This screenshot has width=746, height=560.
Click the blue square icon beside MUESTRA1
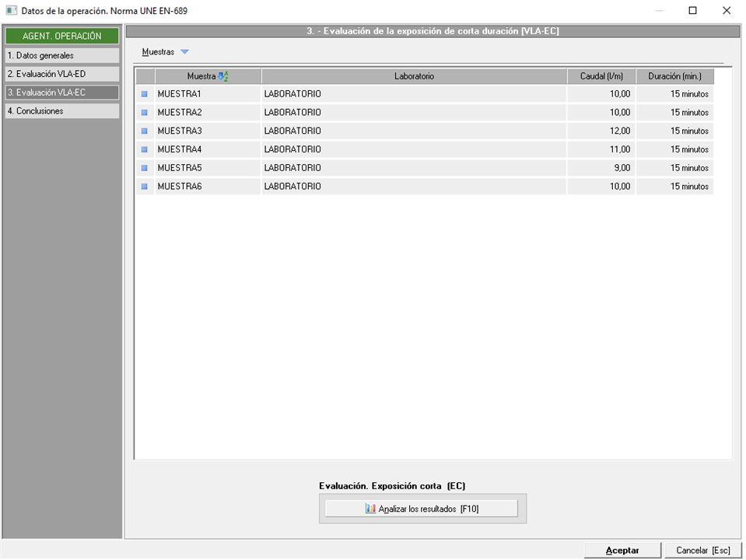coord(144,94)
